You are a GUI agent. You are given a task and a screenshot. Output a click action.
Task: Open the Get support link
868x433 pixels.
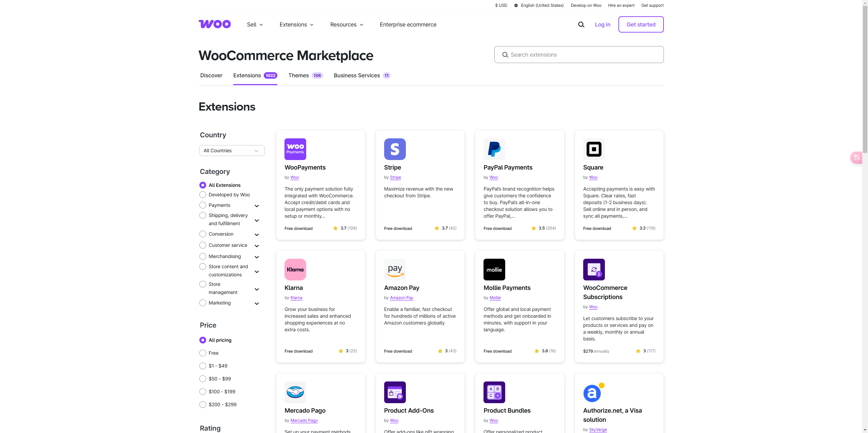(x=652, y=5)
